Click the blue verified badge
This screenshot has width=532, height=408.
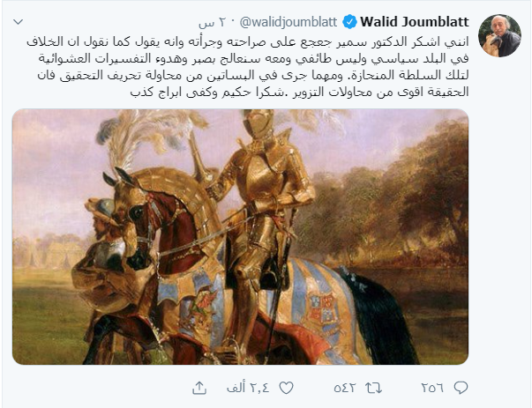coord(349,22)
